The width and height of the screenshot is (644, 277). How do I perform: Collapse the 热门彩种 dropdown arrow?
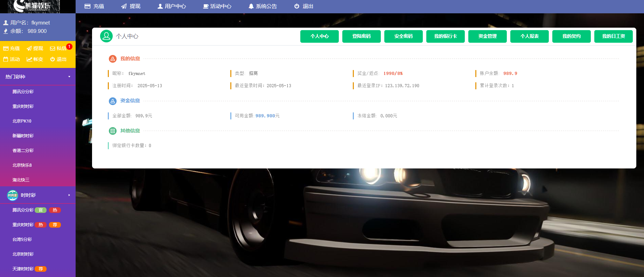point(69,77)
